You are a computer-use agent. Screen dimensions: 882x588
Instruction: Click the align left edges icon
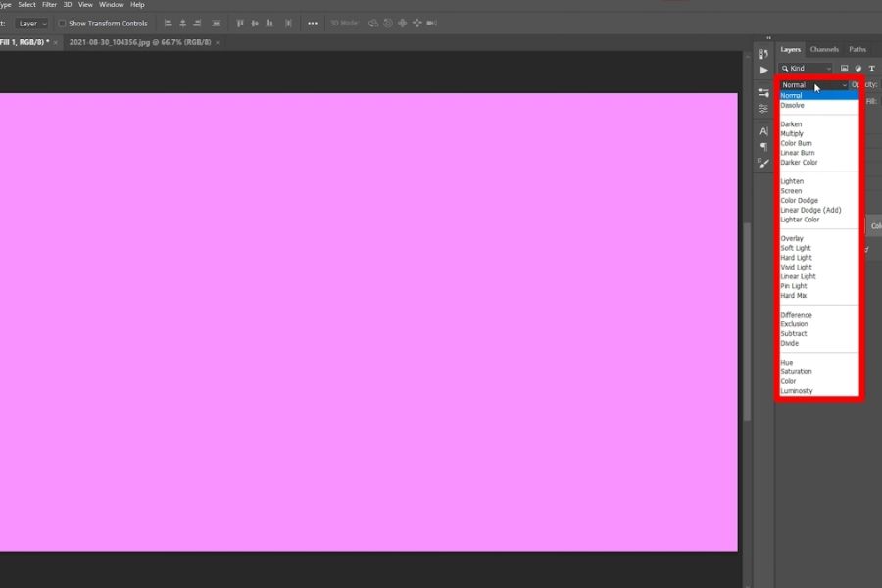pos(169,23)
